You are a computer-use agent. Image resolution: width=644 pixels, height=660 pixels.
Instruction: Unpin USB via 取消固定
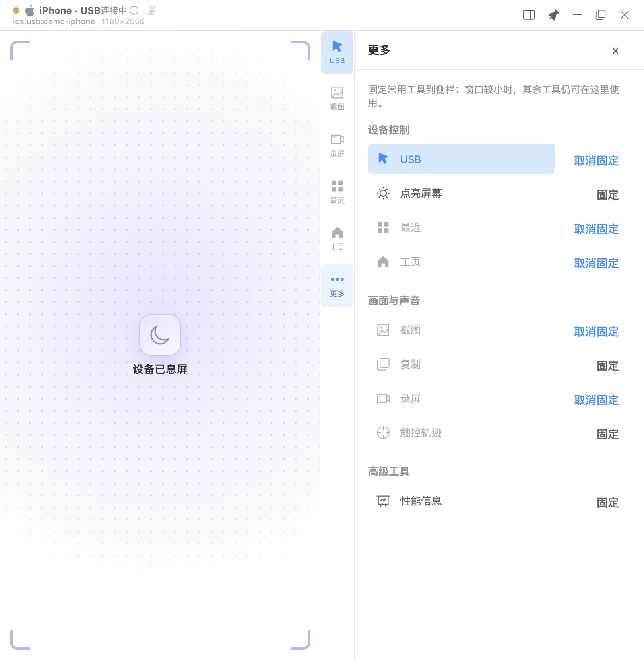pos(597,161)
